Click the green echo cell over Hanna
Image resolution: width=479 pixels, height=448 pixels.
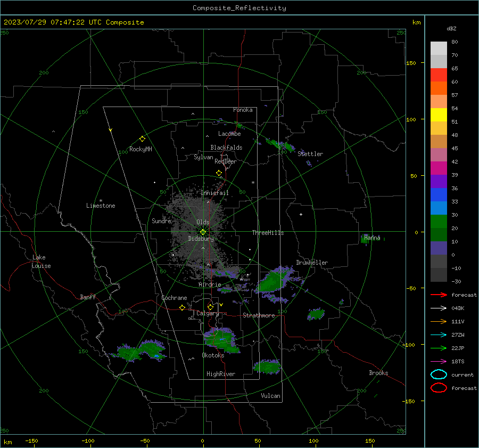(366, 239)
